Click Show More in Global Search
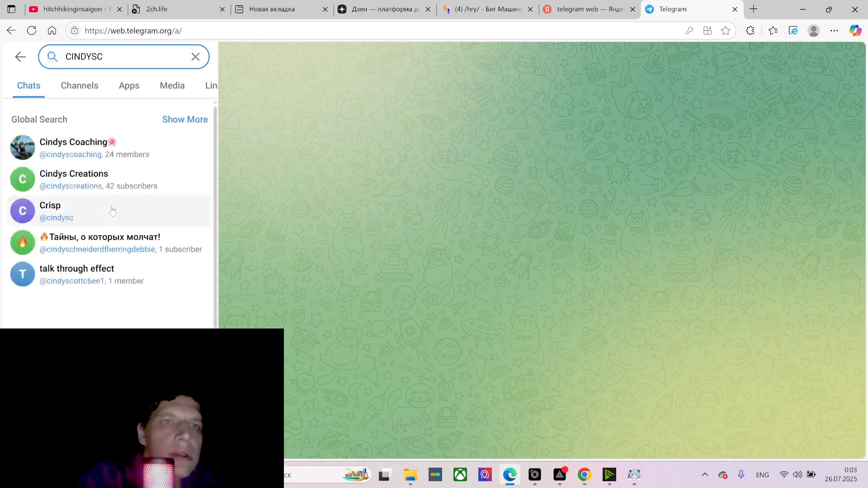868x488 pixels. click(185, 119)
